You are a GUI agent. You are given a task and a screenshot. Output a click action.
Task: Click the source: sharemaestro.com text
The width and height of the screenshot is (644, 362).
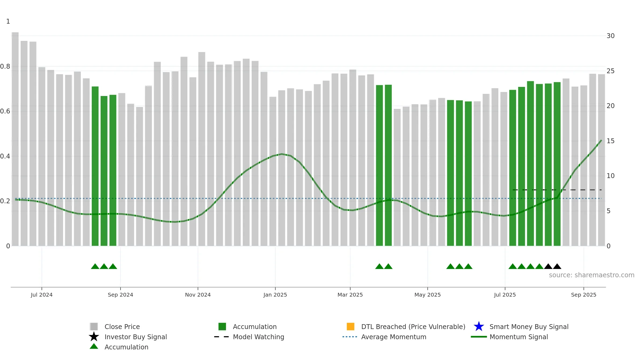tap(591, 275)
